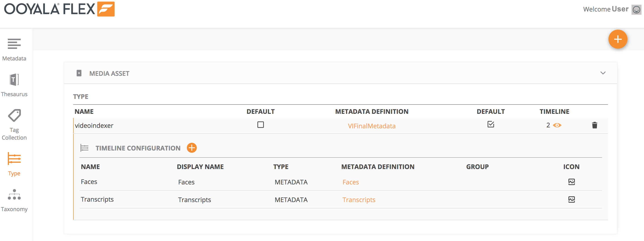Check the videoindexer Default checkbox

(260, 125)
